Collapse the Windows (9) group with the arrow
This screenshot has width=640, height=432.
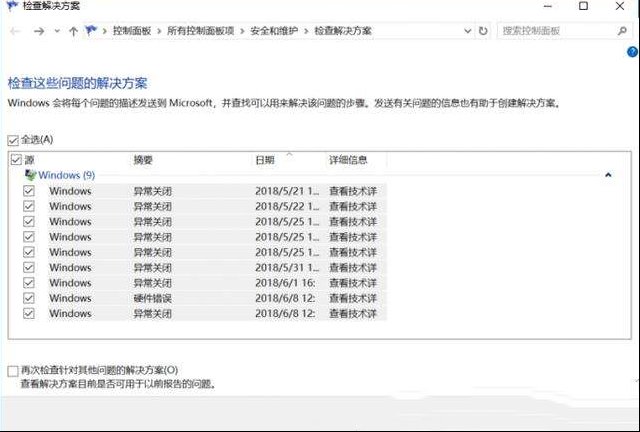(x=608, y=175)
